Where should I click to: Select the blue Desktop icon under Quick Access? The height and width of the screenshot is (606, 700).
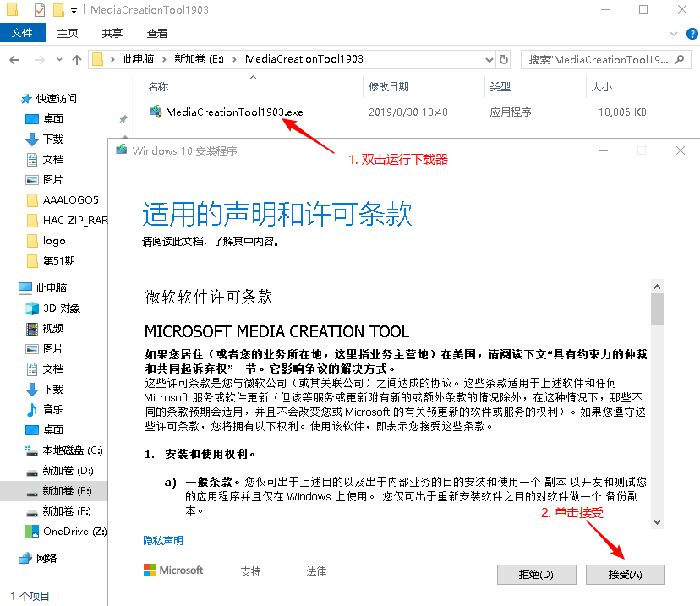click(32, 118)
